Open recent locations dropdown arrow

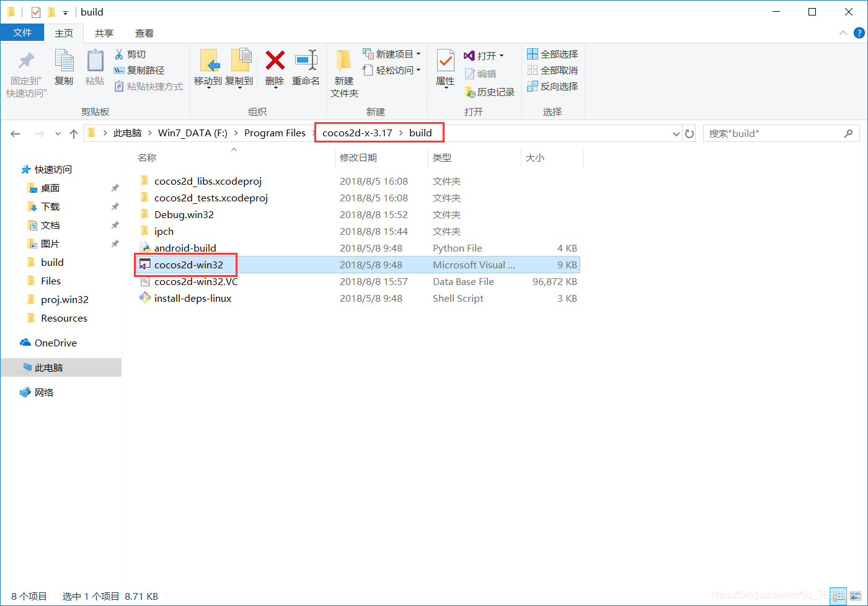click(x=58, y=133)
